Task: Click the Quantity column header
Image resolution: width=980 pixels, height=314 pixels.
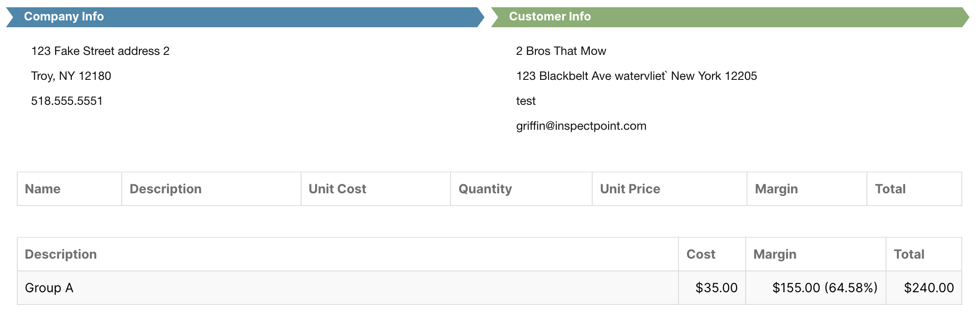Action: (x=521, y=189)
